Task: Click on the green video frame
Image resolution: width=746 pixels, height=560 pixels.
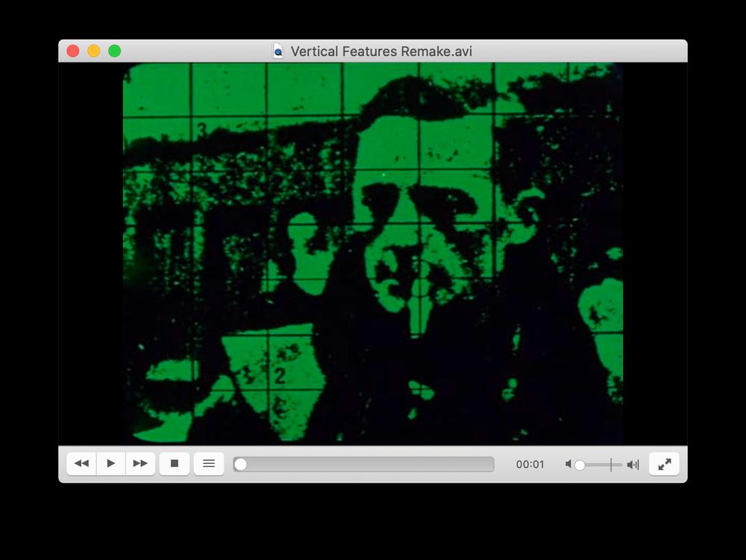Action: (373, 254)
